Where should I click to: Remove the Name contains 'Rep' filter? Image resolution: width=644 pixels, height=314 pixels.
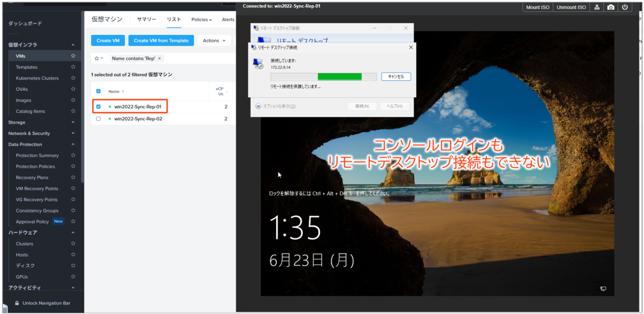pos(159,58)
